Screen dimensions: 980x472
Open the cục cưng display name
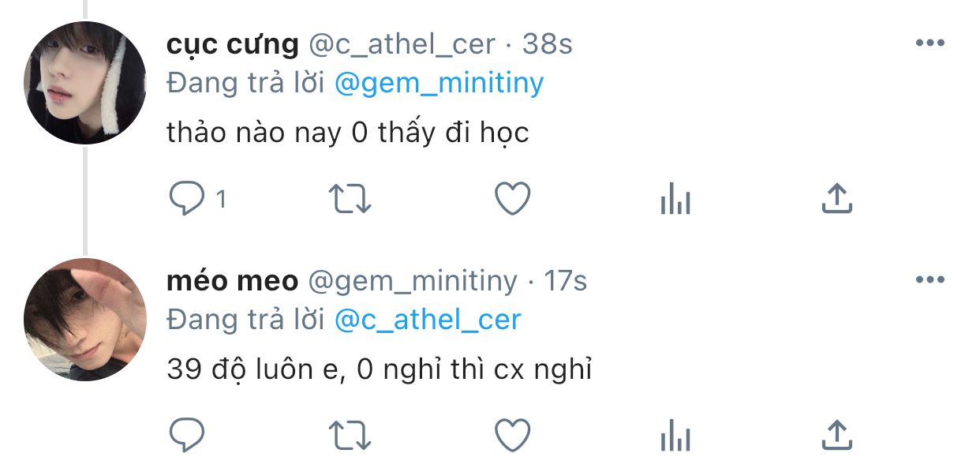[232, 45]
